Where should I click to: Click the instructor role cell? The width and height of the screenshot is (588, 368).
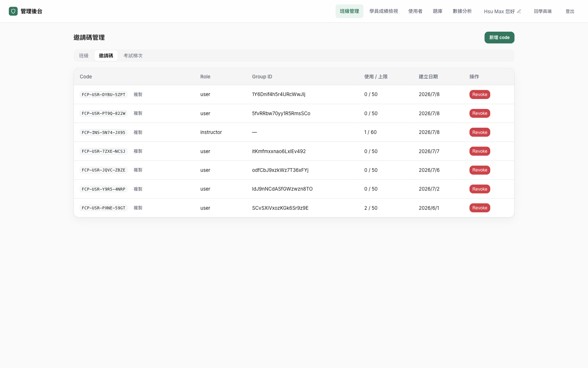point(211,132)
